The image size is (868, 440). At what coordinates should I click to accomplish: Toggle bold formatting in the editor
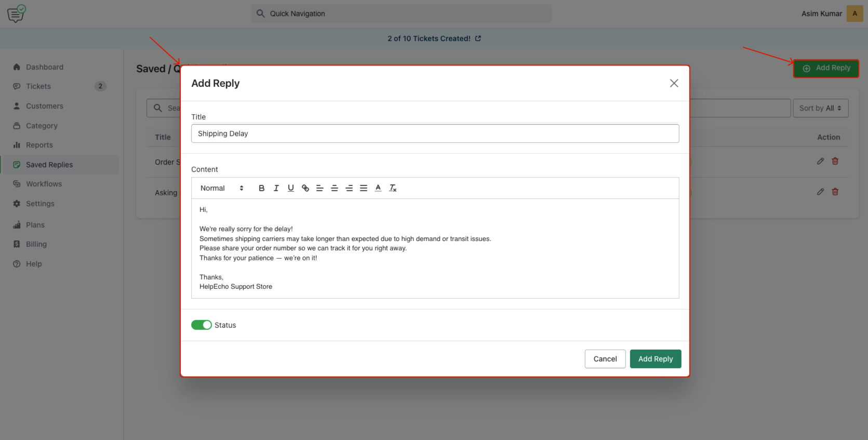[x=261, y=188]
